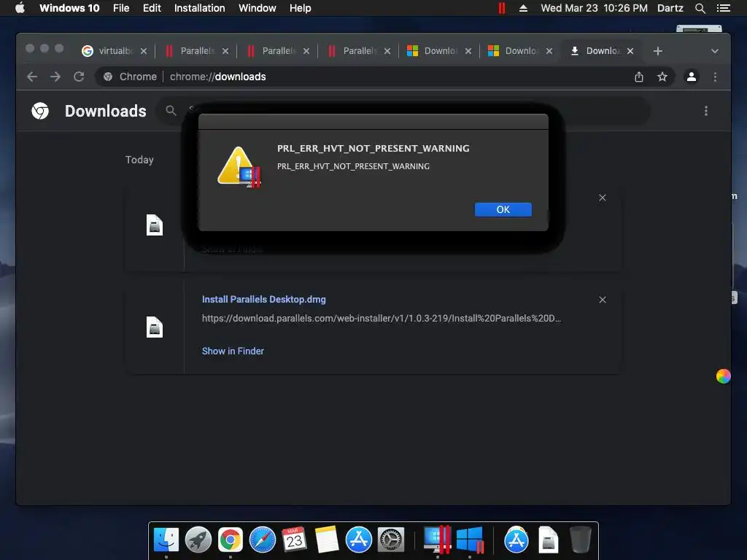Open the disk image file in Dock
This screenshot has width=747, height=560.
point(549,540)
